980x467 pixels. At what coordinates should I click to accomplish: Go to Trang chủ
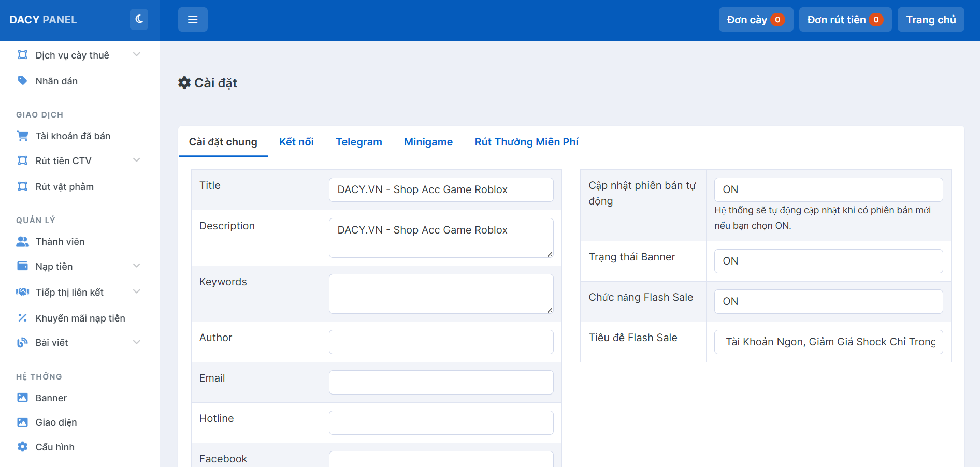(931, 20)
